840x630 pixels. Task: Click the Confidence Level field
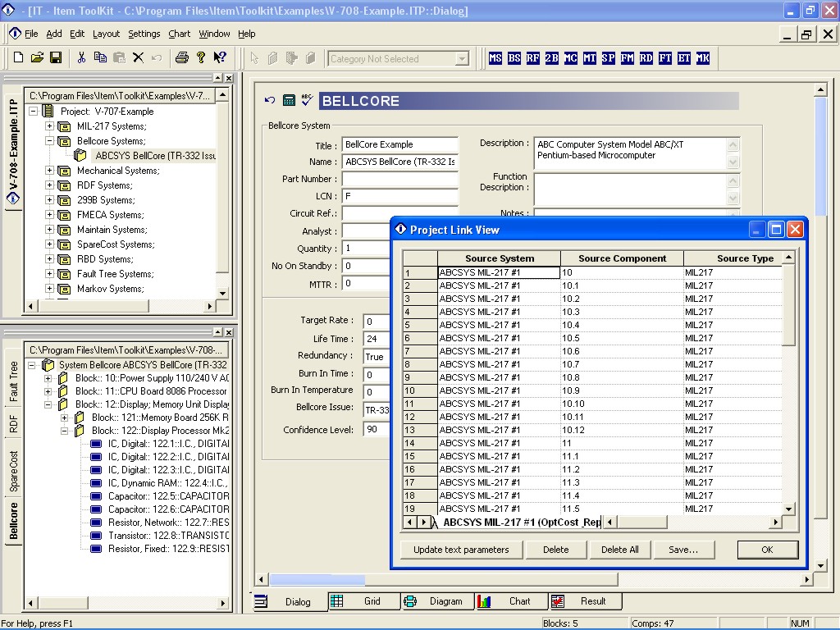point(377,429)
